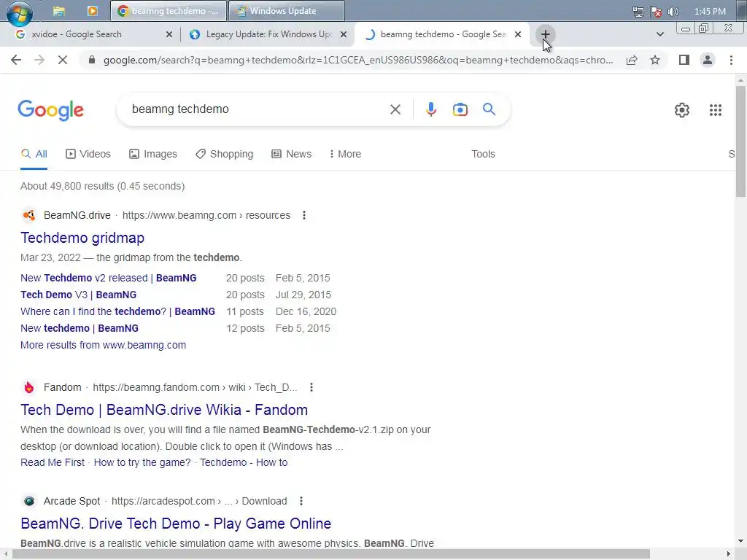The image size is (747, 560).
Task: Switch to Images results
Action: pos(153,154)
